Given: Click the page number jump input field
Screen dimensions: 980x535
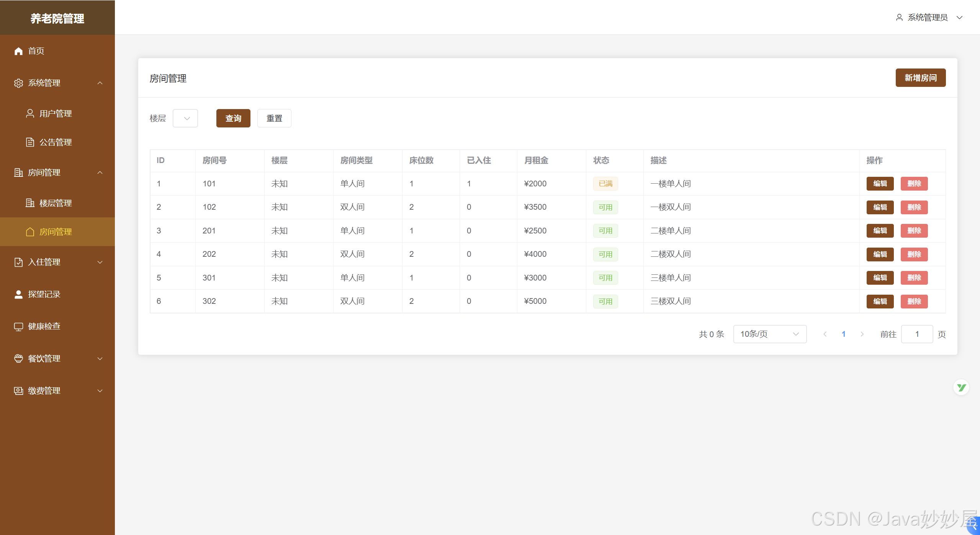Looking at the screenshot, I should pos(916,334).
